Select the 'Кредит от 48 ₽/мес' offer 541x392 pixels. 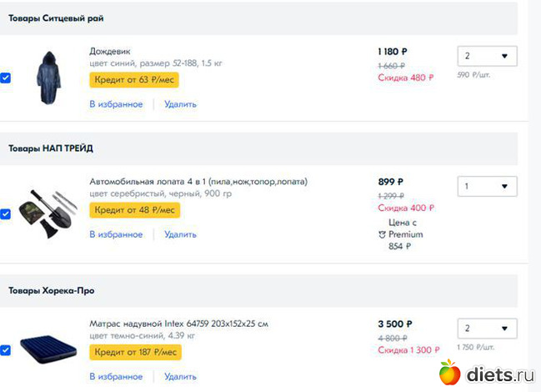point(134,210)
